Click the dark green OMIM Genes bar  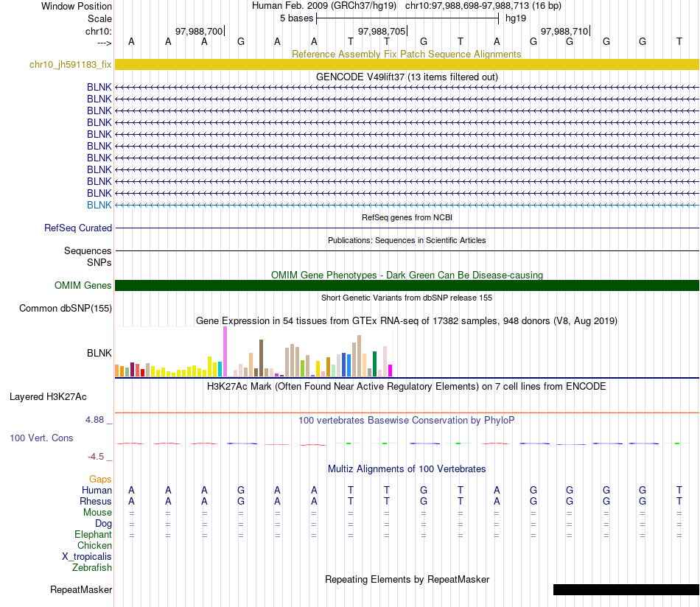[x=407, y=285]
